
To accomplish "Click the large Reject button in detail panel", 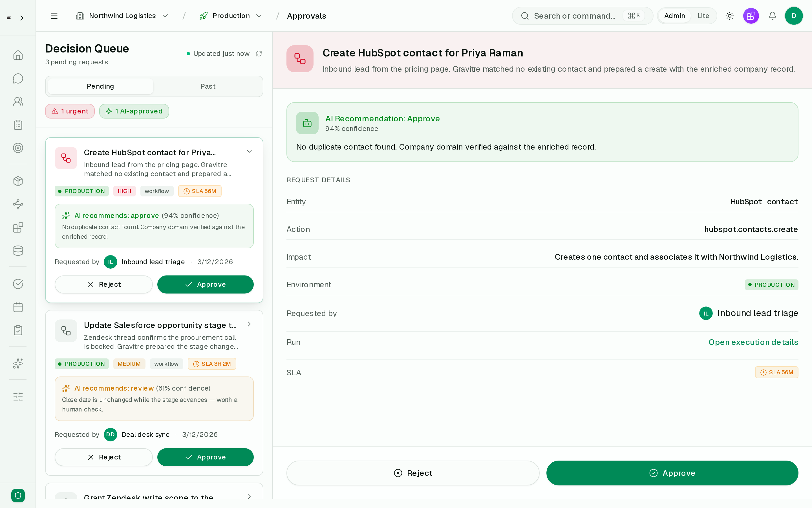I will [x=413, y=473].
